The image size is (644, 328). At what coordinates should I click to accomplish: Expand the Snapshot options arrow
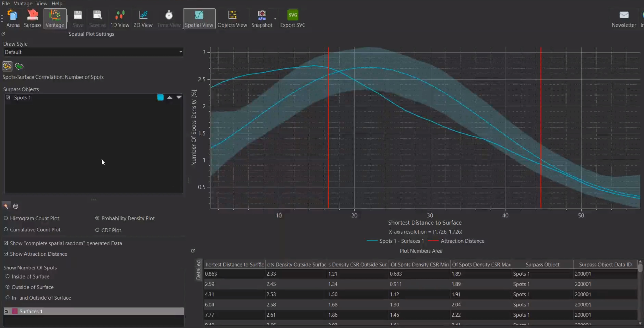[275, 18]
